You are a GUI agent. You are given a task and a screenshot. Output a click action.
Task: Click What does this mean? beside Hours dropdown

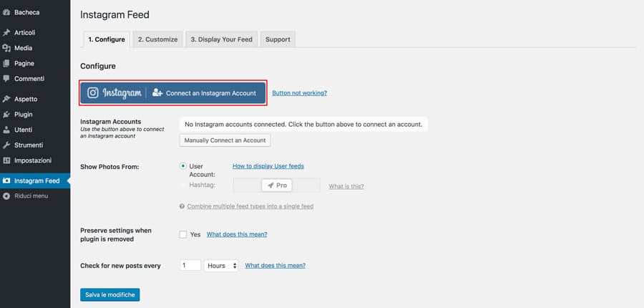[x=275, y=266]
